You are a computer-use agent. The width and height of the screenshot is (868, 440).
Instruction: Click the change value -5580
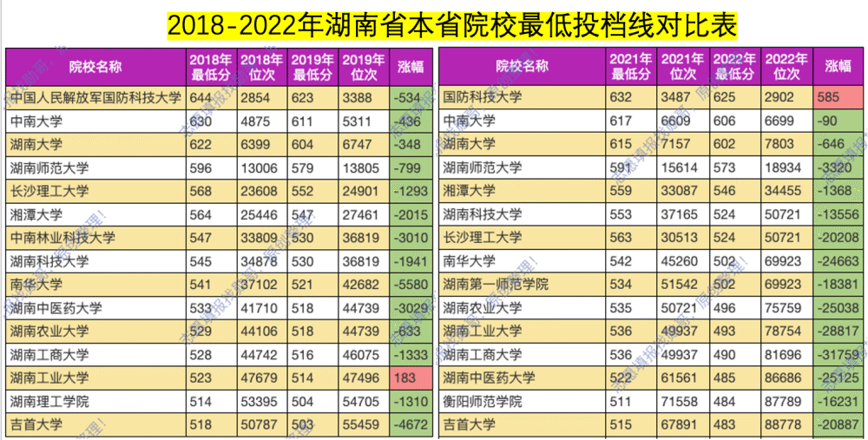[411, 285]
